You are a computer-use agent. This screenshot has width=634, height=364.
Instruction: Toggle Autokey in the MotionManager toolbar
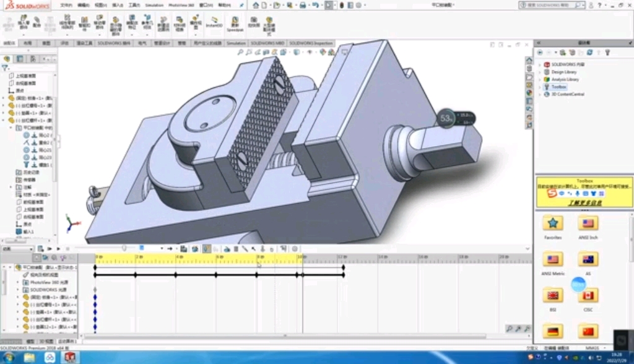pyautogui.click(x=206, y=249)
